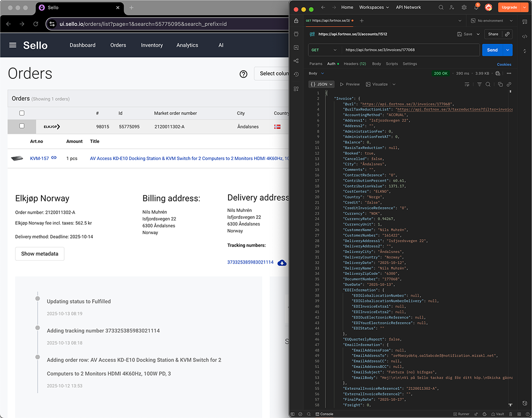The height and width of the screenshot is (418, 532).
Task: Copy the response body
Action: tap(500, 84)
